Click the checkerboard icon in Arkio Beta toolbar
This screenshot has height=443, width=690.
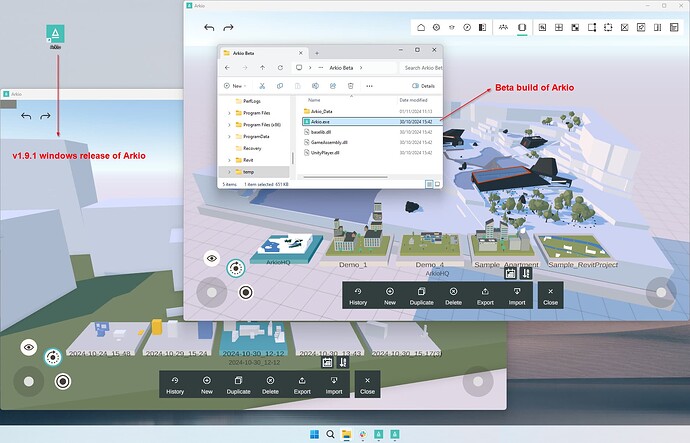point(575,27)
